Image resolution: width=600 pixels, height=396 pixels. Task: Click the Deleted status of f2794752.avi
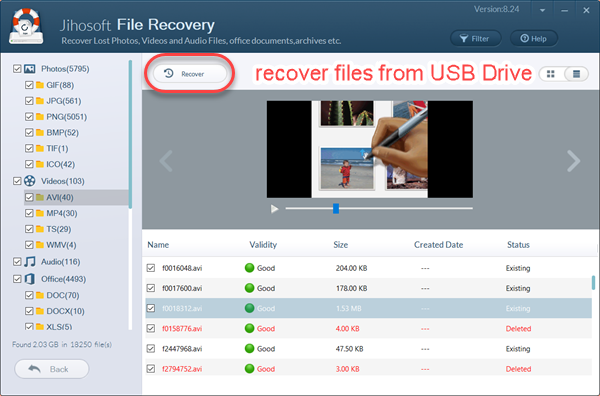(x=518, y=369)
